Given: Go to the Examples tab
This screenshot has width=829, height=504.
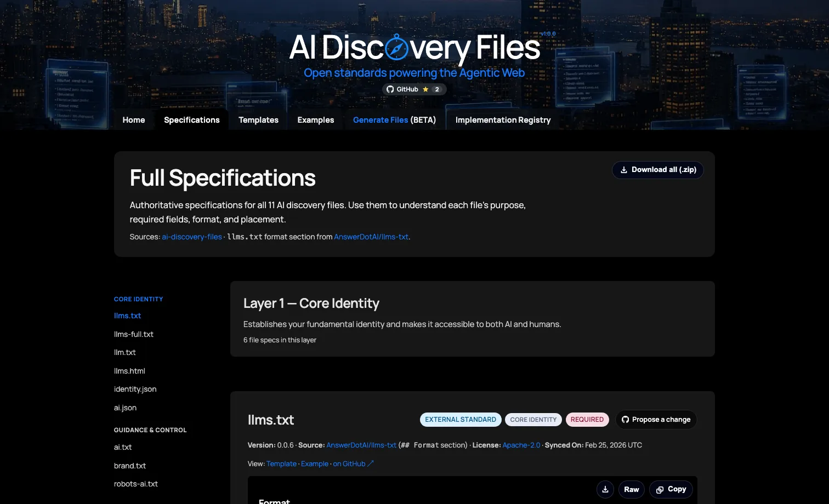Looking at the screenshot, I should click(x=315, y=120).
